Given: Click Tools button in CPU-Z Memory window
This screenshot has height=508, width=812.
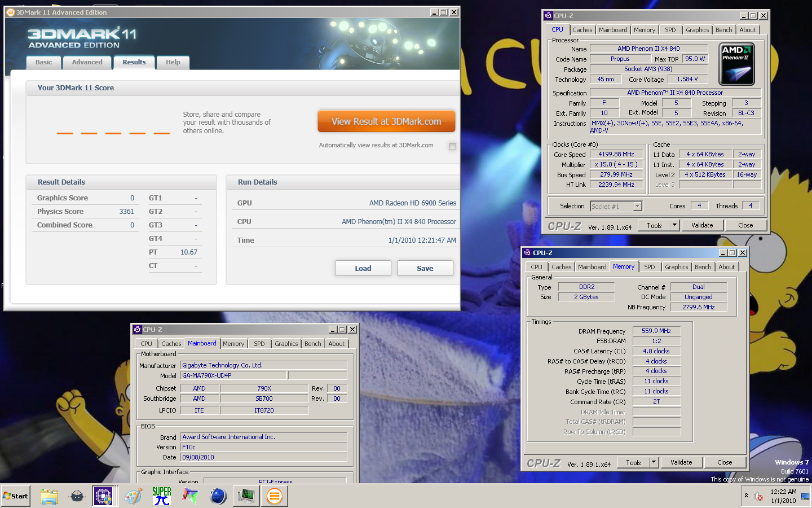Looking at the screenshot, I should coord(633,462).
